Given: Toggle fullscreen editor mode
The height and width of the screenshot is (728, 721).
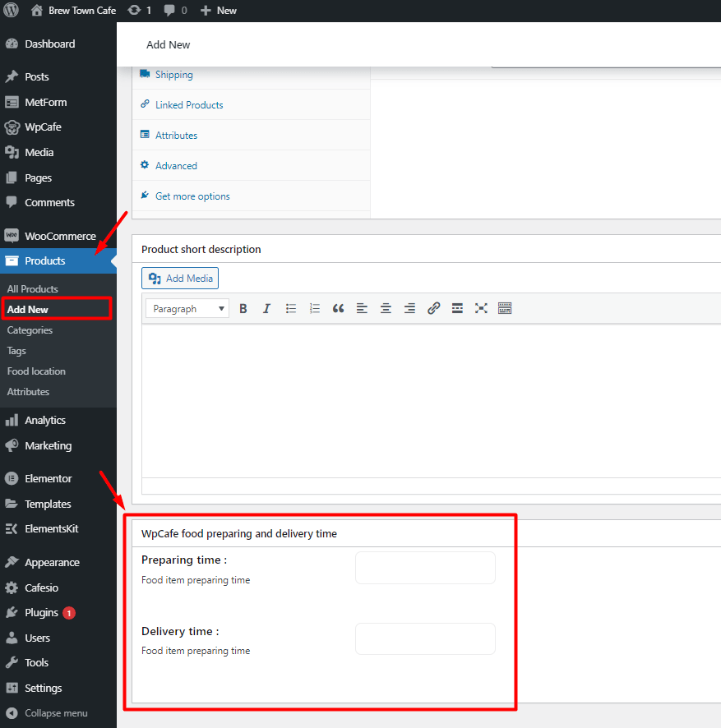Looking at the screenshot, I should (481, 309).
